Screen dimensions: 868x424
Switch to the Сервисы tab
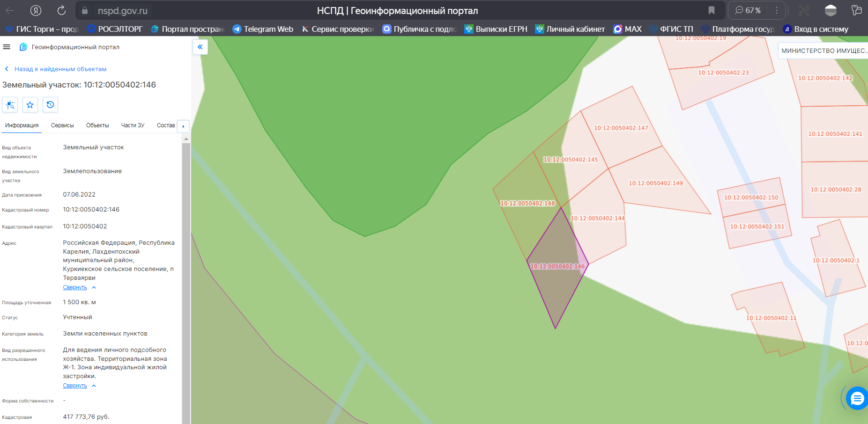point(62,125)
